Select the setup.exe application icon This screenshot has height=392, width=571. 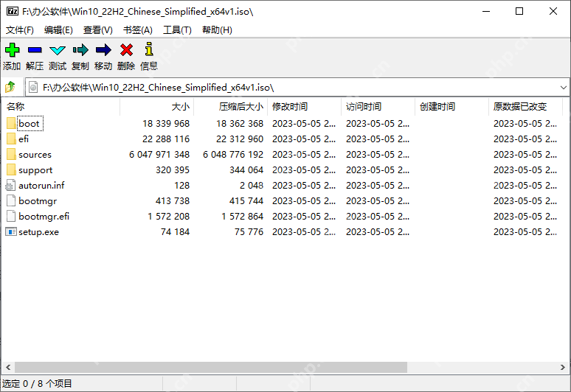point(11,231)
